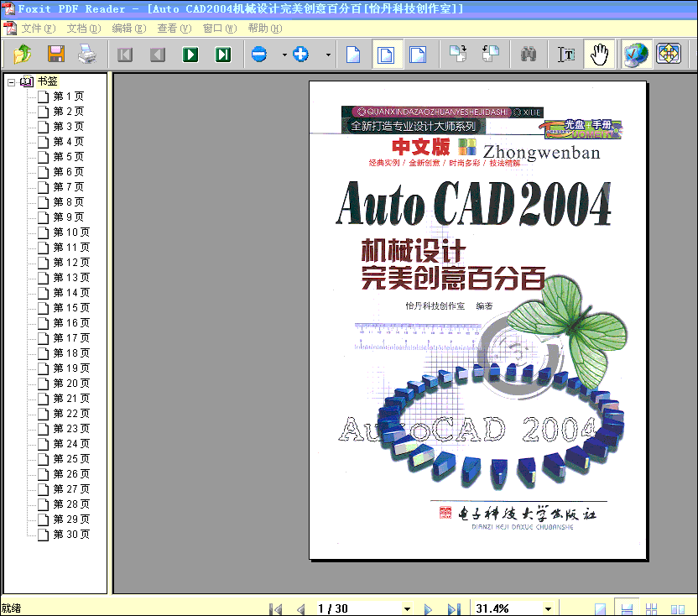Click the binoculars Find icon
Viewport: 698px width, 616px height.
click(529, 55)
